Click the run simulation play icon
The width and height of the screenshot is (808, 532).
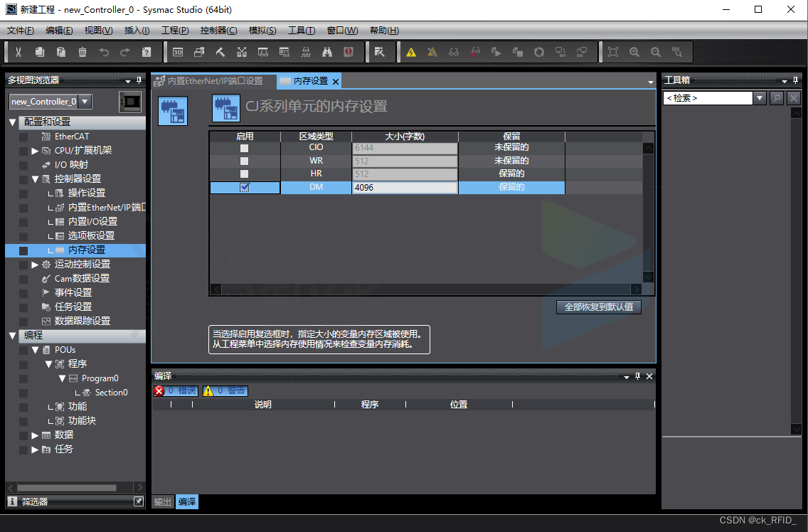tap(496, 52)
